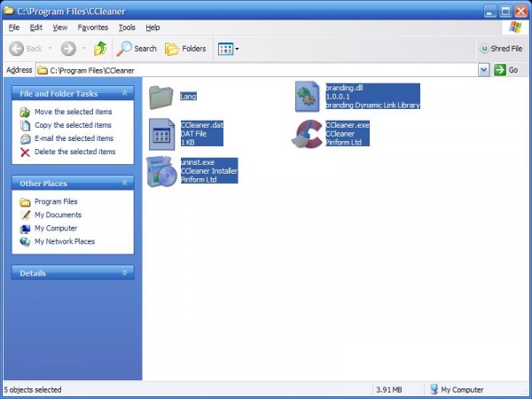The height and width of the screenshot is (399, 532).
Task: Click '5 objects selected' status text
Action: [x=33, y=389]
